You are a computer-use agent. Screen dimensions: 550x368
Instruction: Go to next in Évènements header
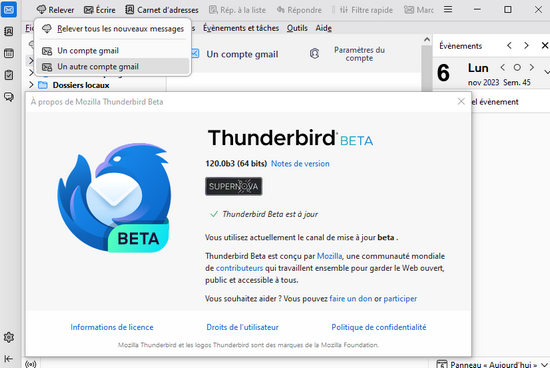tap(526, 46)
